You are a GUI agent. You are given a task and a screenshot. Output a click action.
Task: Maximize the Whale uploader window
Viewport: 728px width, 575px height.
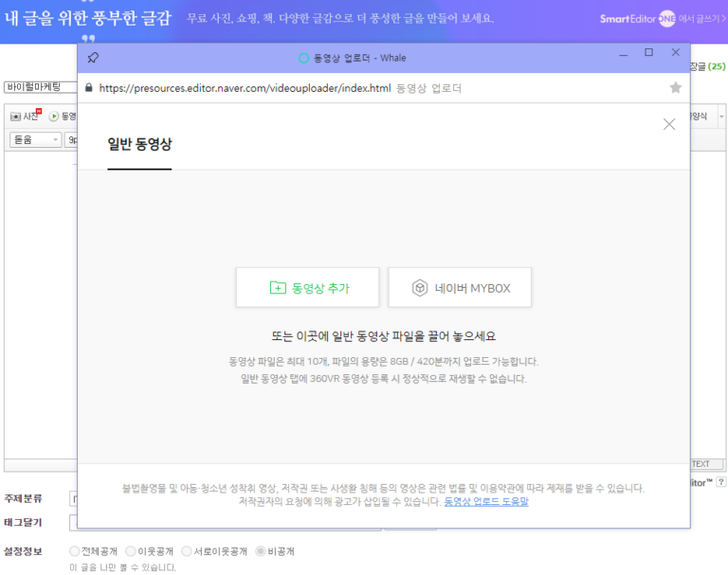[x=648, y=52]
